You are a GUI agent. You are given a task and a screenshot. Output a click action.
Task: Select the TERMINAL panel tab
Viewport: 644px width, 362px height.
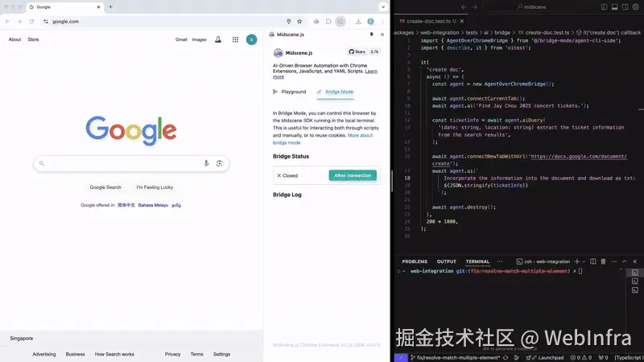pyautogui.click(x=477, y=261)
